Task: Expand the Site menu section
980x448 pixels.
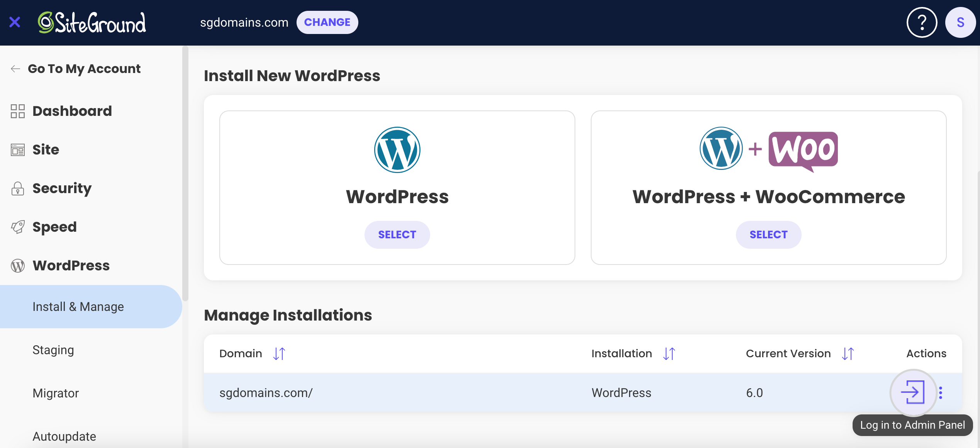Action: pyautogui.click(x=46, y=150)
